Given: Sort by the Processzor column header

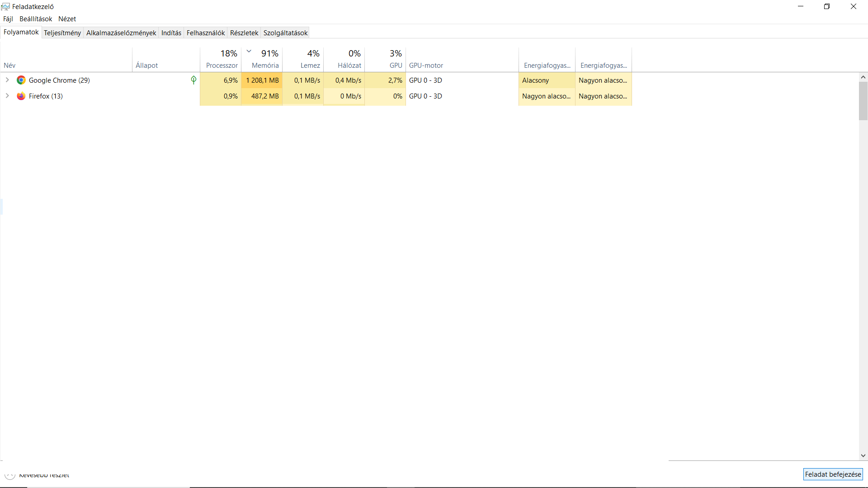Looking at the screenshot, I should pos(221,60).
